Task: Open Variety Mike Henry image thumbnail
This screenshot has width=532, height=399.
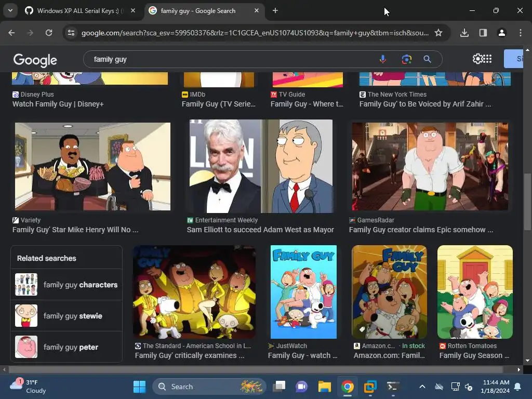Action: click(x=92, y=166)
